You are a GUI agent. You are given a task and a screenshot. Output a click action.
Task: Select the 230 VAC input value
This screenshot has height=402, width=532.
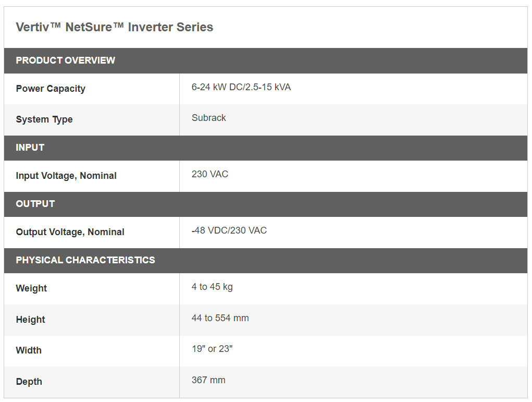(x=209, y=174)
